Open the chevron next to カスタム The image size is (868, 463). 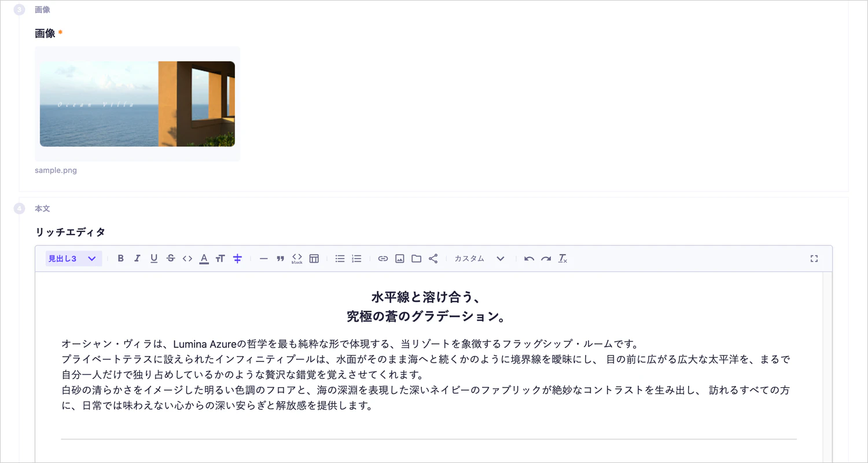500,259
